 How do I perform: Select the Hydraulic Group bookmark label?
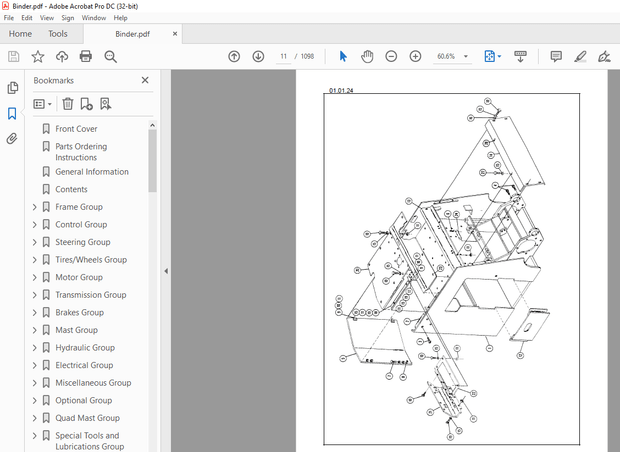[x=85, y=348]
